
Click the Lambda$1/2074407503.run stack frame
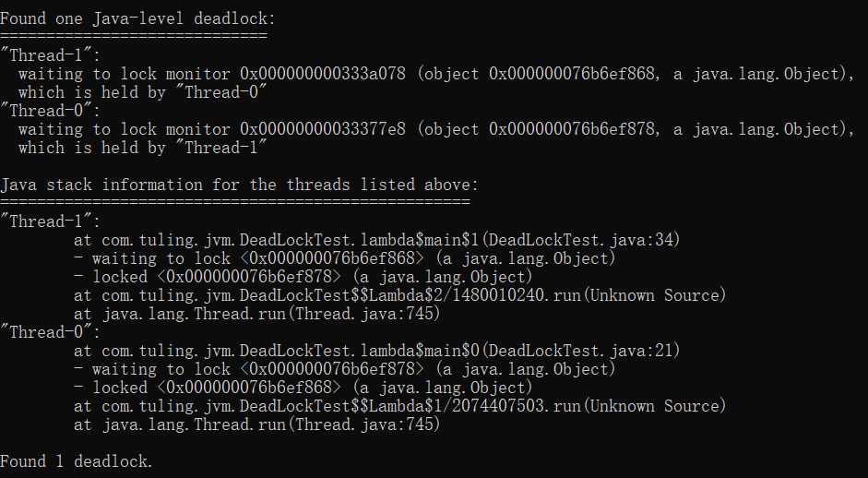coord(399,406)
